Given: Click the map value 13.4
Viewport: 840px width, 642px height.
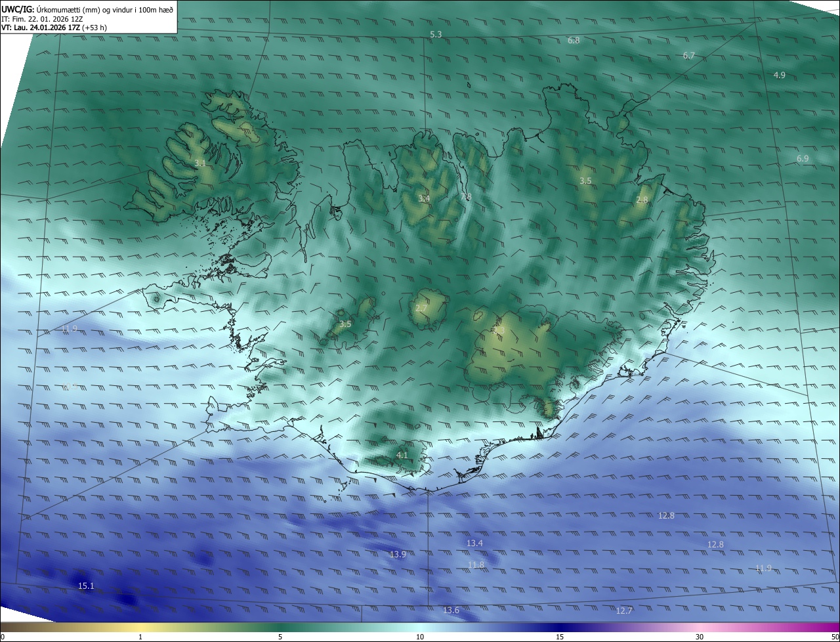Looking at the screenshot, I should pyautogui.click(x=474, y=544).
